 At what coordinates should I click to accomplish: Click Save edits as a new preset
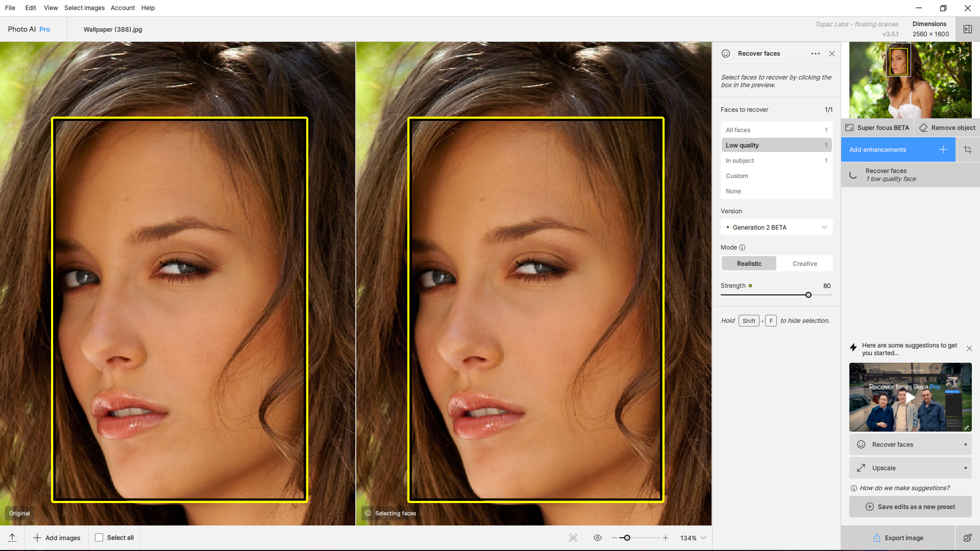click(910, 507)
